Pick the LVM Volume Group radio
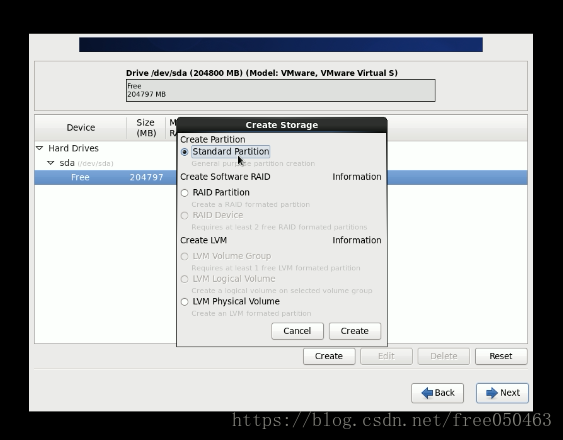The image size is (563, 440). point(185,256)
